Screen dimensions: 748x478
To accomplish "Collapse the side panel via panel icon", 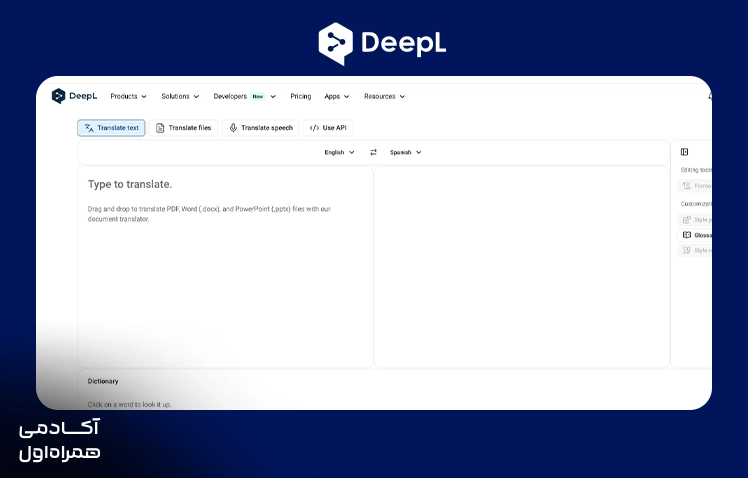I will click(x=685, y=152).
